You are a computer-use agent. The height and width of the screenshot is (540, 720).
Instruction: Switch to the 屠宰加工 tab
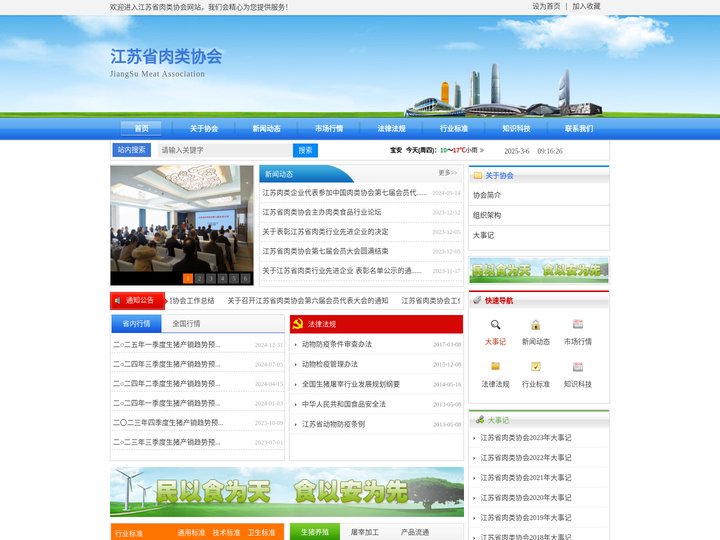pyautogui.click(x=365, y=532)
